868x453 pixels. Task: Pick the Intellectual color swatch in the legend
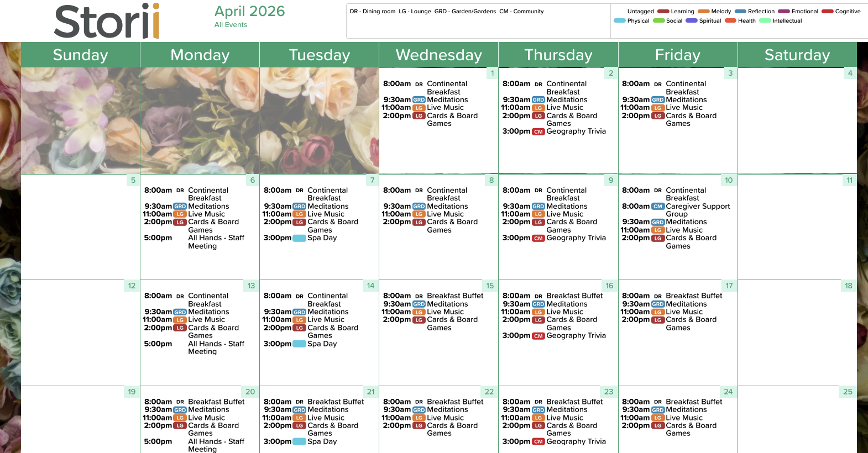pos(765,21)
